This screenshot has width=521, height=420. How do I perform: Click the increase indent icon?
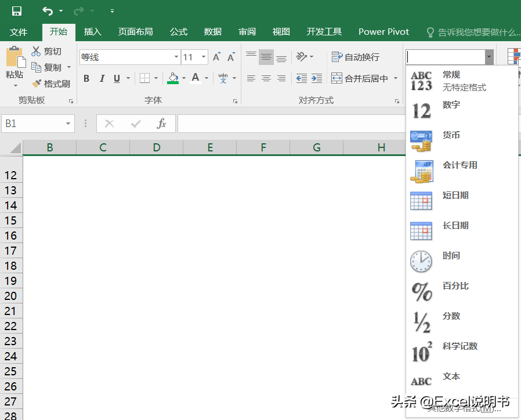point(317,78)
